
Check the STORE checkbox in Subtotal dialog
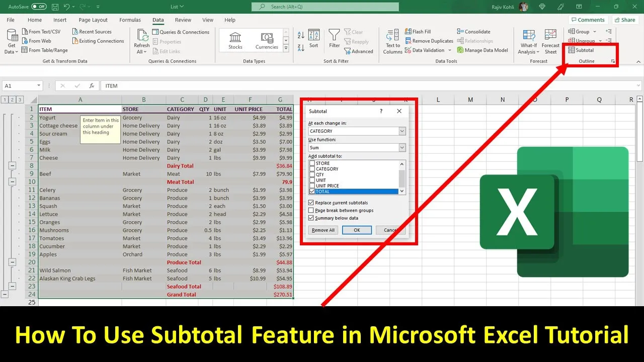[312, 163]
